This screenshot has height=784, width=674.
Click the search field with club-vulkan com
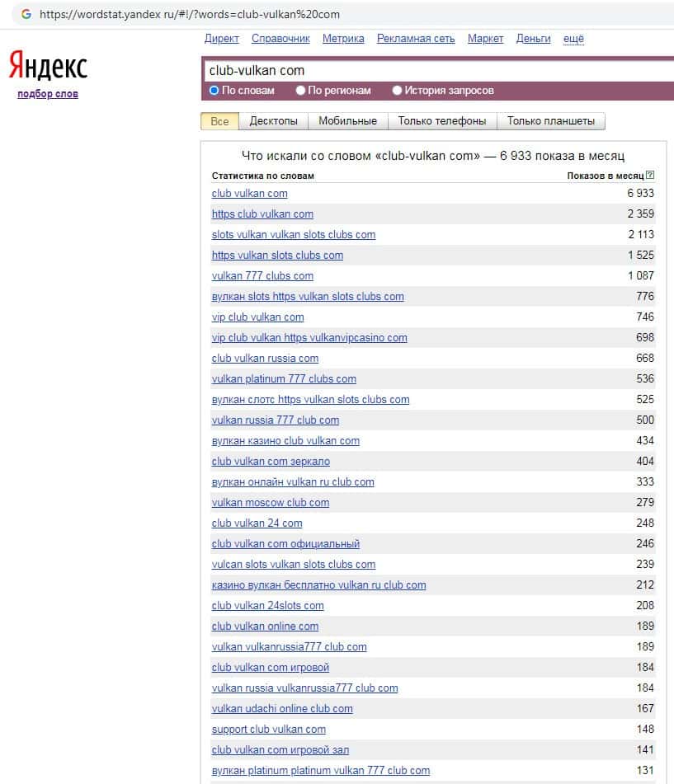click(438, 71)
